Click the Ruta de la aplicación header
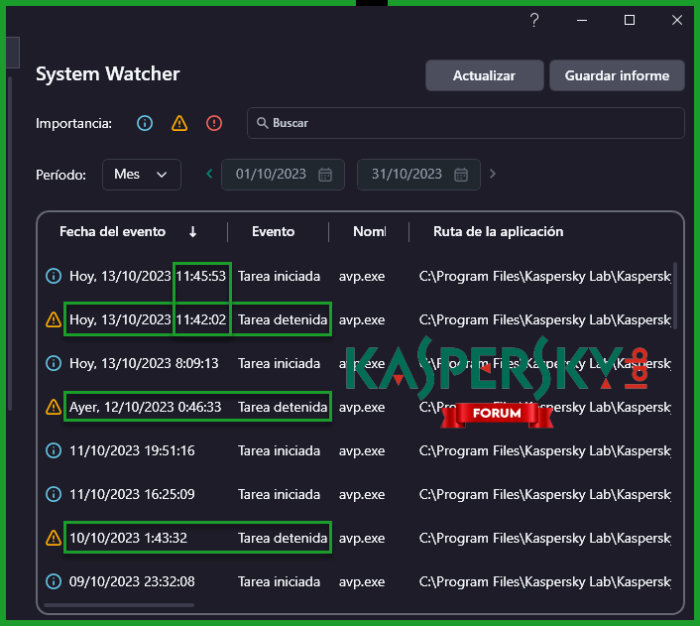The image size is (700, 626). [498, 231]
